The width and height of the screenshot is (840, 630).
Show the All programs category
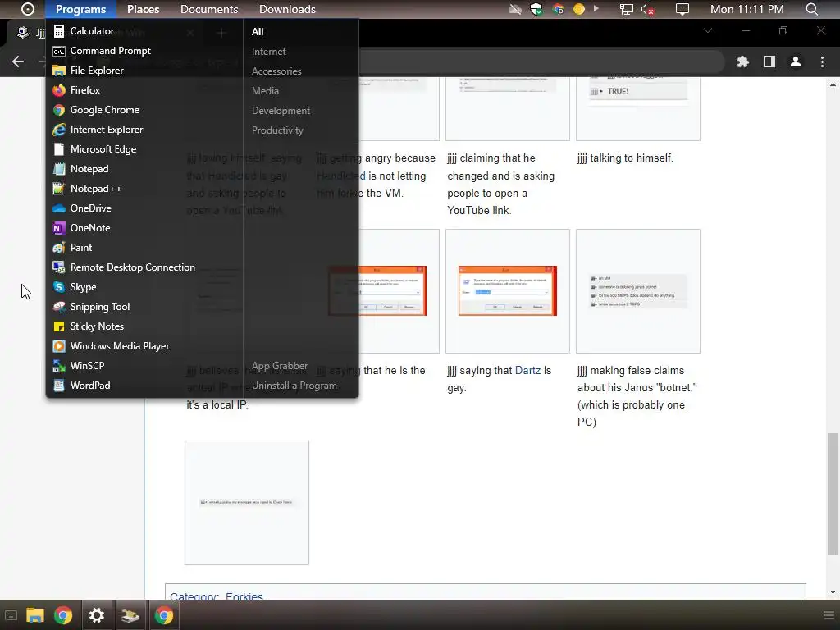[x=258, y=32]
